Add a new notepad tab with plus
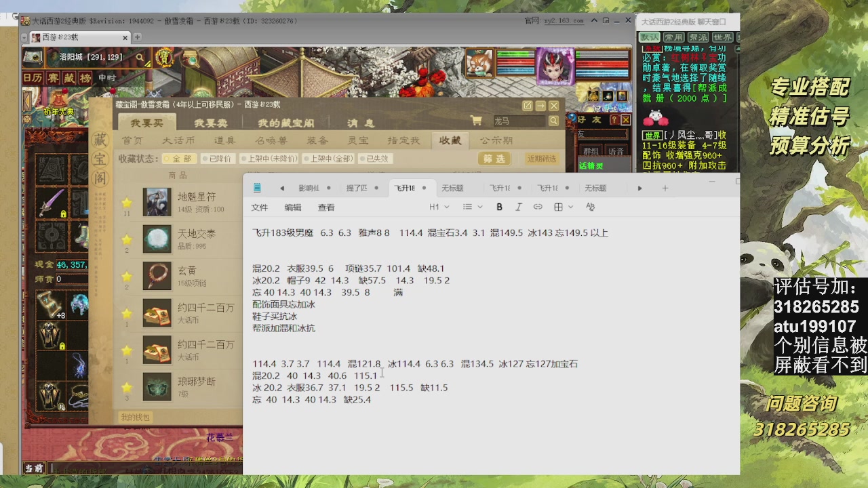868x488 pixels. point(665,188)
